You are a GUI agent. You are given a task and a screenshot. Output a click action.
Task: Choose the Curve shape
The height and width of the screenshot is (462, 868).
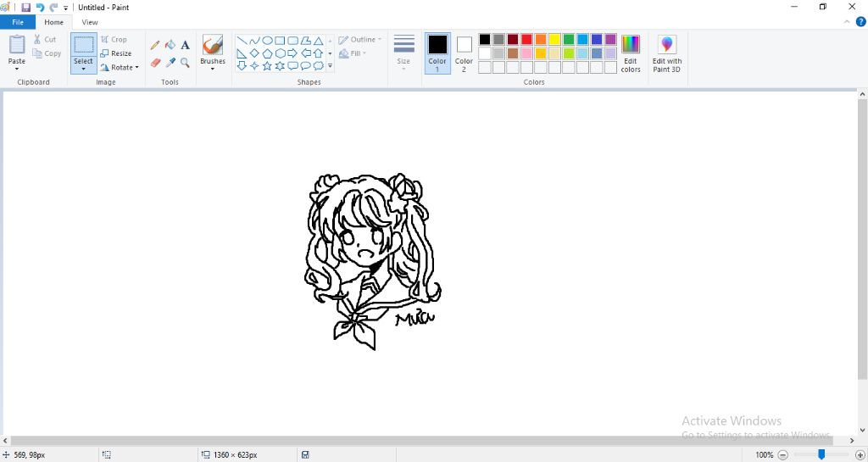pos(254,41)
